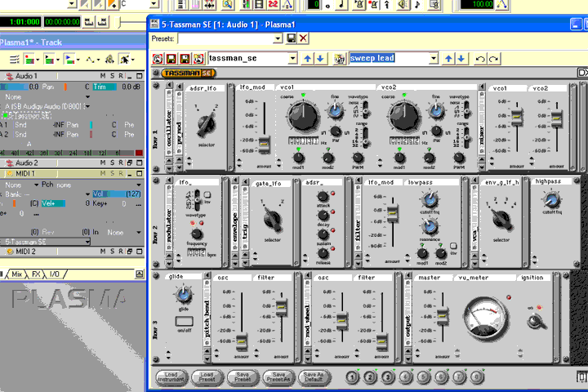Image resolution: width=588 pixels, height=392 pixels.
Task: Mute the Audio 1 track
Action: (x=103, y=76)
